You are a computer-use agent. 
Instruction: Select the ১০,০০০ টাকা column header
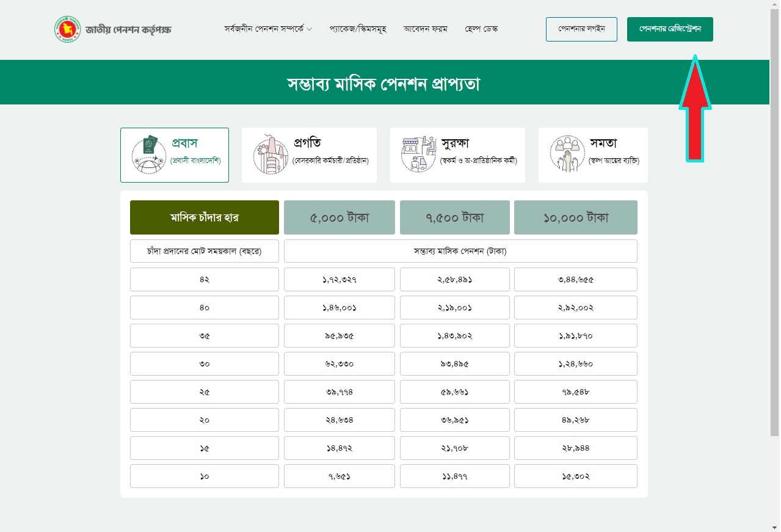click(576, 217)
